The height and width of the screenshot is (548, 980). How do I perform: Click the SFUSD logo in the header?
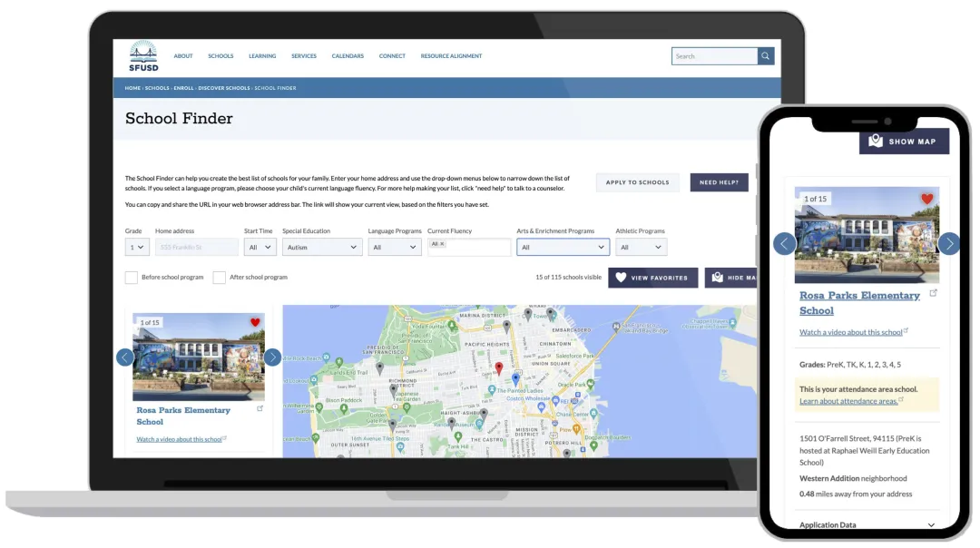pos(143,56)
